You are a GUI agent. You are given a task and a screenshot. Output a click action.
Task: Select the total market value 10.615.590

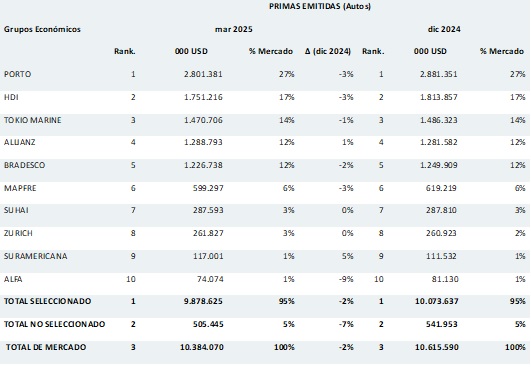[437, 347]
